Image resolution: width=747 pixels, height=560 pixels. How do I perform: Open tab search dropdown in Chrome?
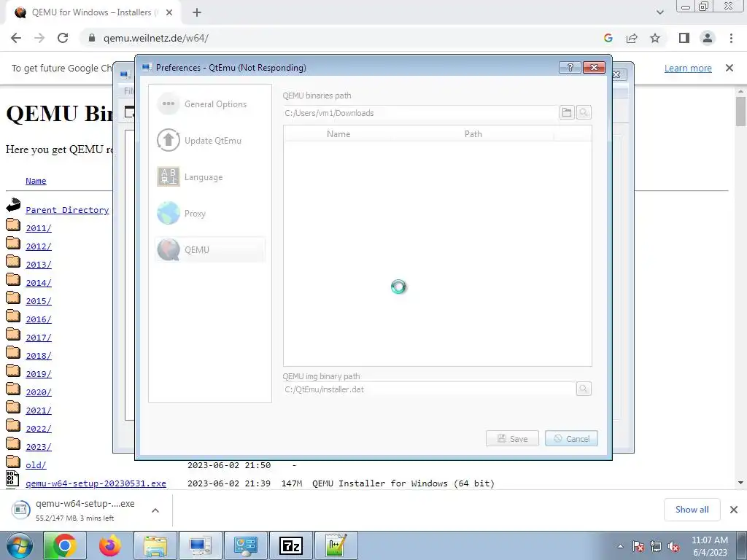coord(659,12)
